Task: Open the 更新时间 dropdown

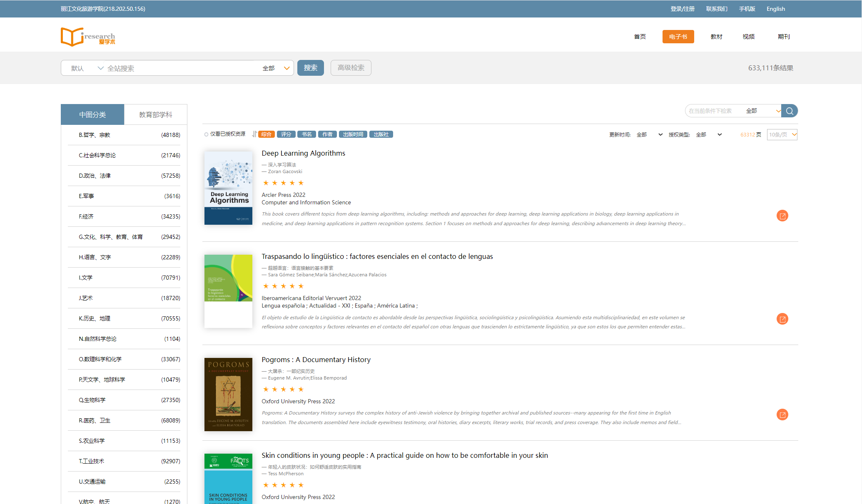Action: pos(649,134)
